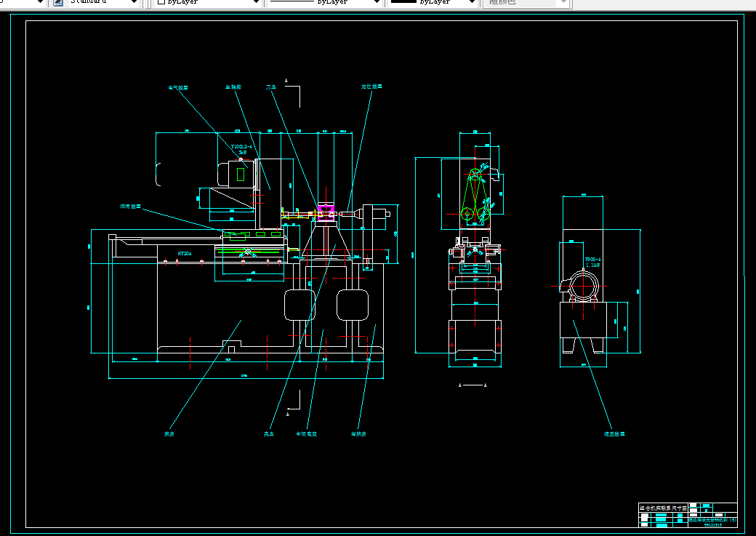Select the A—A section view label
The image size is (756, 536).
click(472, 385)
